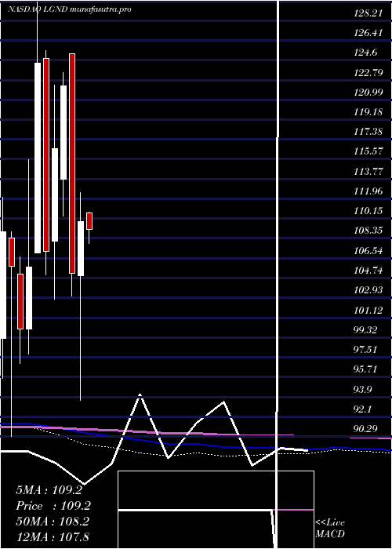This screenshot has height=549, width=392.
Task: Click the <<Live MACD label
Action: [330, 528]
